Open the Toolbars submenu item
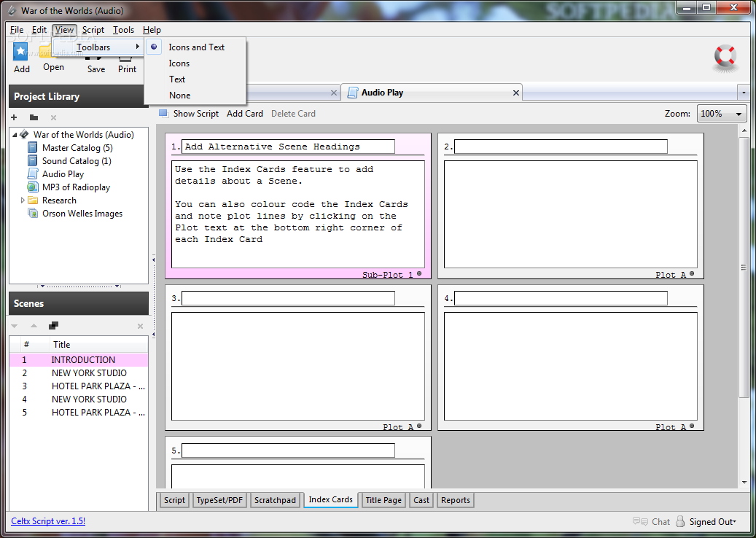This screenshot has height=538, width=756. (99, 47)
